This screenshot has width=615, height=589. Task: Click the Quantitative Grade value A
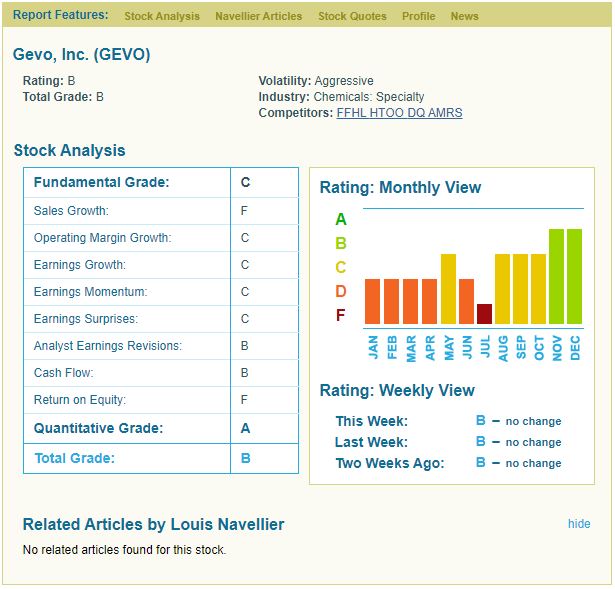[x=246, y=428]
